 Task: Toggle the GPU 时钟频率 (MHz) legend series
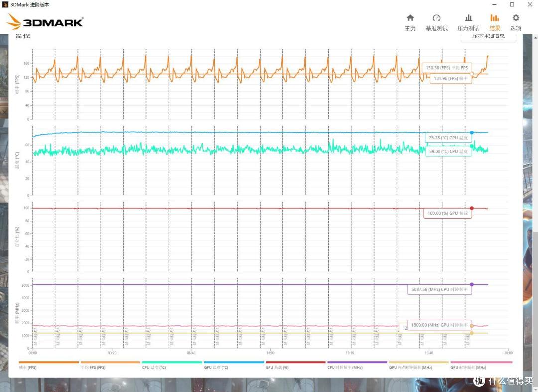pyautogui.click(x=481, y=365)
